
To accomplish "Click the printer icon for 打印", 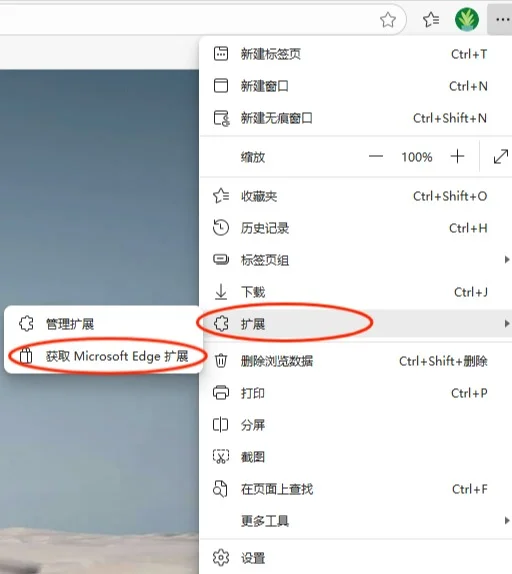I will tap(221, 393).
